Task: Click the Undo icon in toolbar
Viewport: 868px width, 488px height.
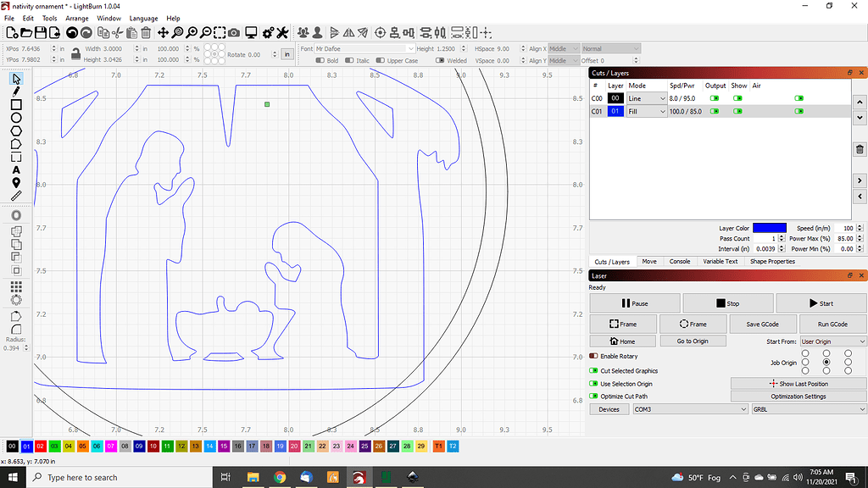Action: pos(72,32)
